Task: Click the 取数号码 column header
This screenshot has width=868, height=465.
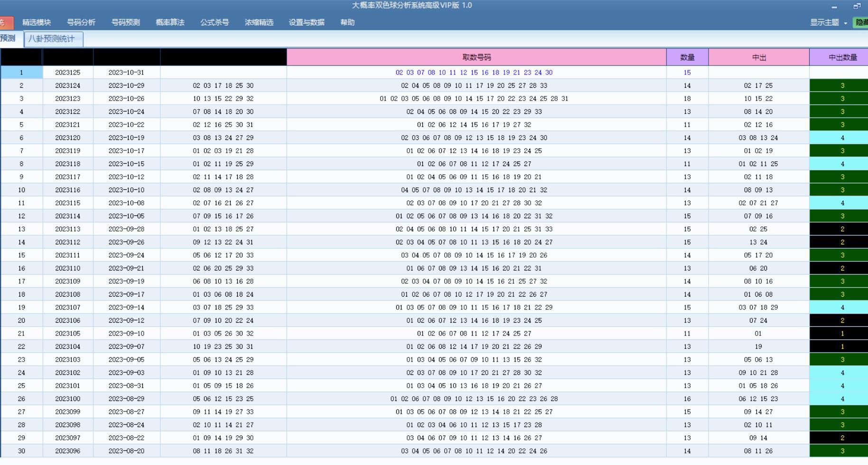Action: click(x=476, y=57)
